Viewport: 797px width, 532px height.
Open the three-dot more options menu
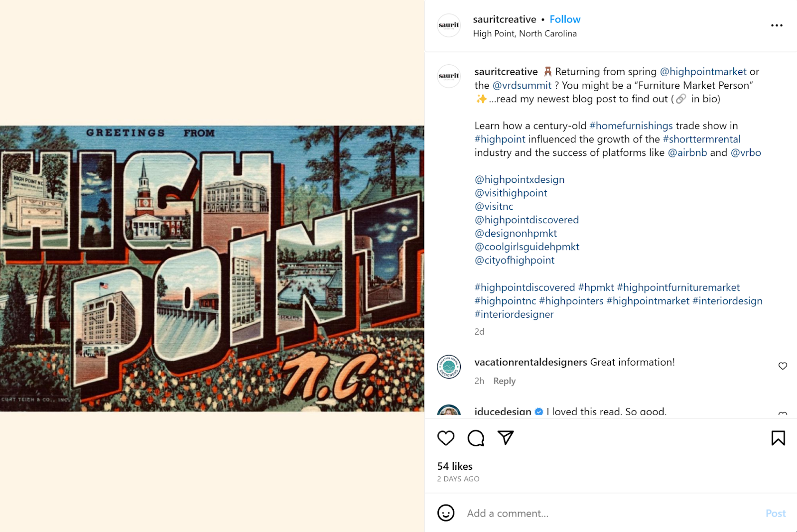(x=777, y=25)
